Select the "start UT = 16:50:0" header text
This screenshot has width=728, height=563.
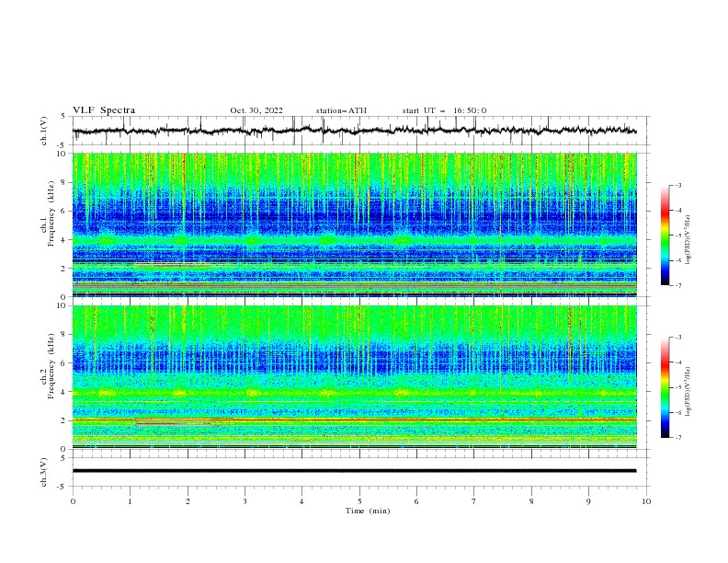[x=444, y=110]
